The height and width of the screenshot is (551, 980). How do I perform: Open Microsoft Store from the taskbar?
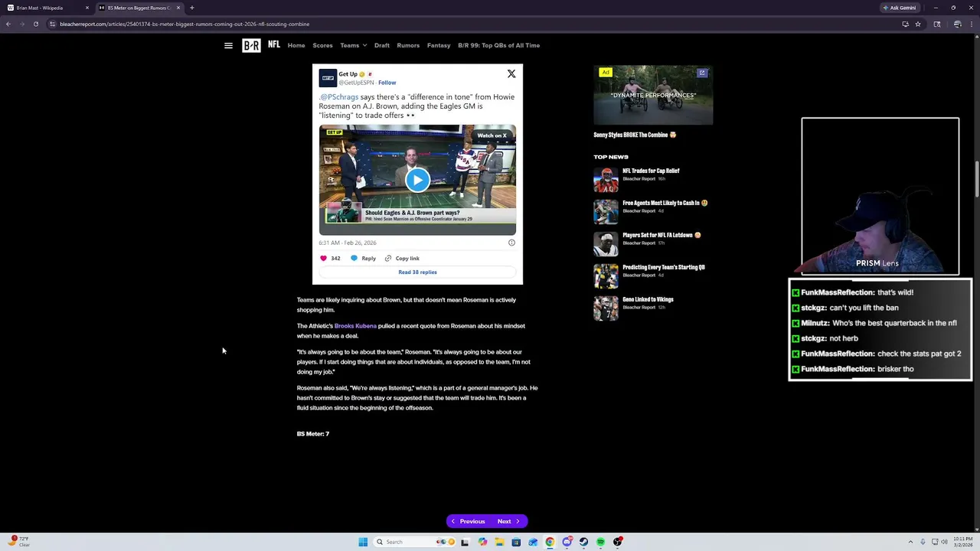[516, 542]
